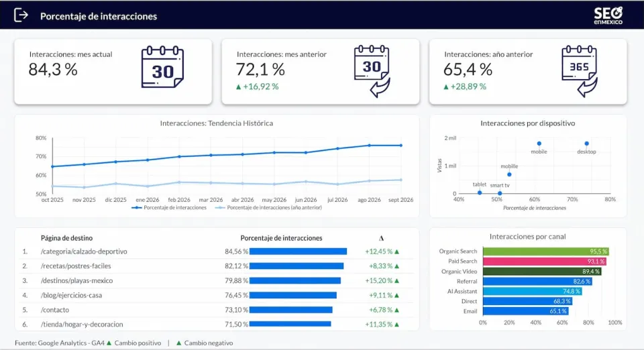Click the mobille data point near 1 mil

(x=509, y=174)
